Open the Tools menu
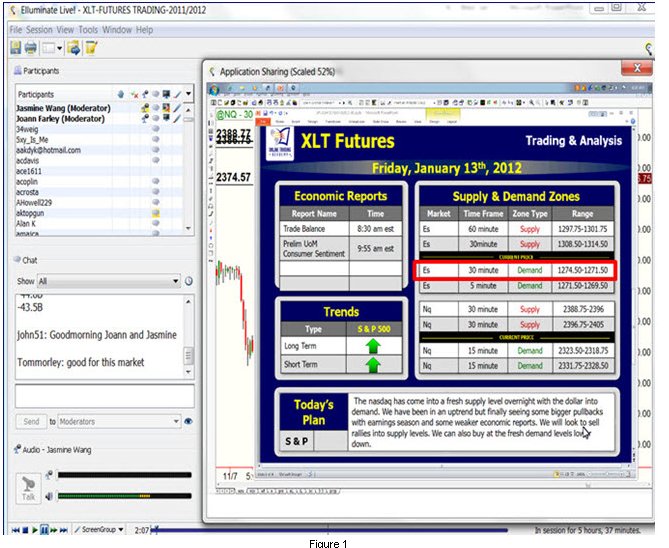This screenshot has height=548, width=669. [88, 30]
